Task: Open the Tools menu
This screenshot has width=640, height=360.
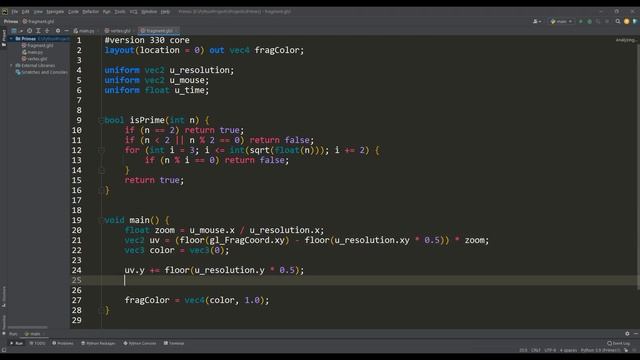Action: coord(120,11)
